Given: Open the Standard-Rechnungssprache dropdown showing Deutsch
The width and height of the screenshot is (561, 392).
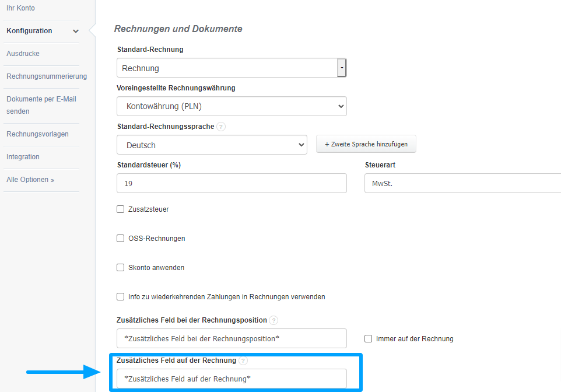Looking at the screenshot, I should (212, 145).
